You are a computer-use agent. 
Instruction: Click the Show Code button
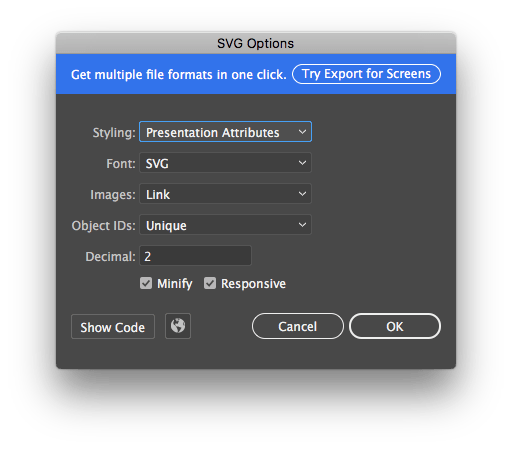113,327
